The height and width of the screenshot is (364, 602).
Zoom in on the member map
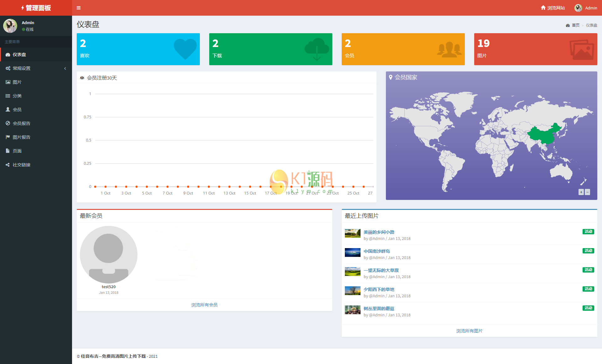581,192
